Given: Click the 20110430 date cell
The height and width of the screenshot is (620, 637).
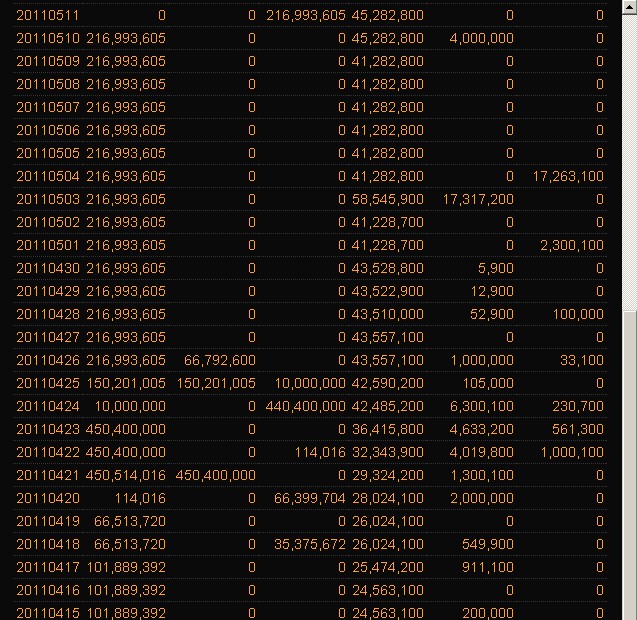Looking at the screenshot, I should 47,268.
